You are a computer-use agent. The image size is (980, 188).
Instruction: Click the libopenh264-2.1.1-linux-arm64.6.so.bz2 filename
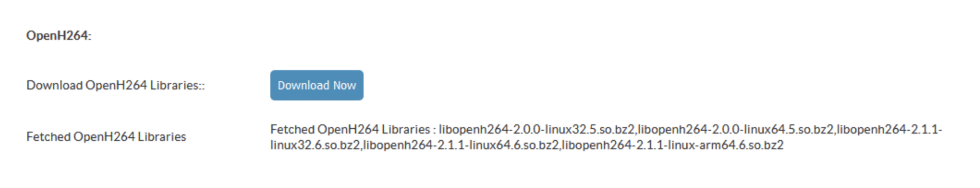coord(673,145)
